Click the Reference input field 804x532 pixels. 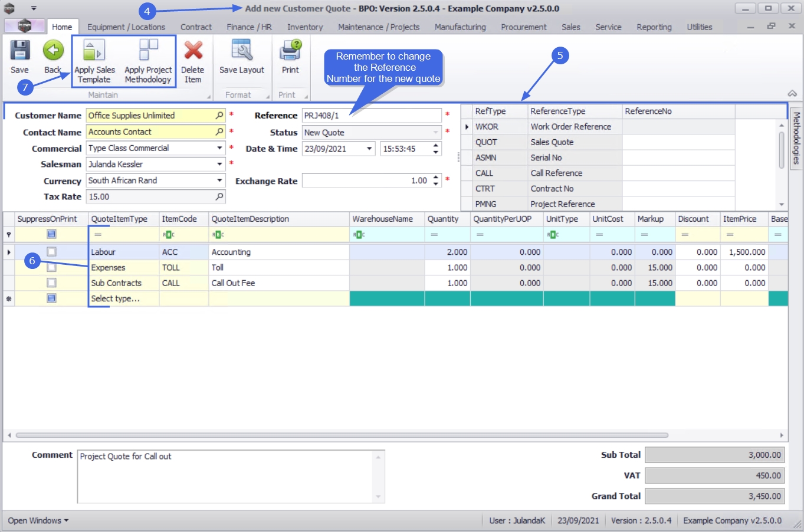pyautogui.click(x=372, y=116)
